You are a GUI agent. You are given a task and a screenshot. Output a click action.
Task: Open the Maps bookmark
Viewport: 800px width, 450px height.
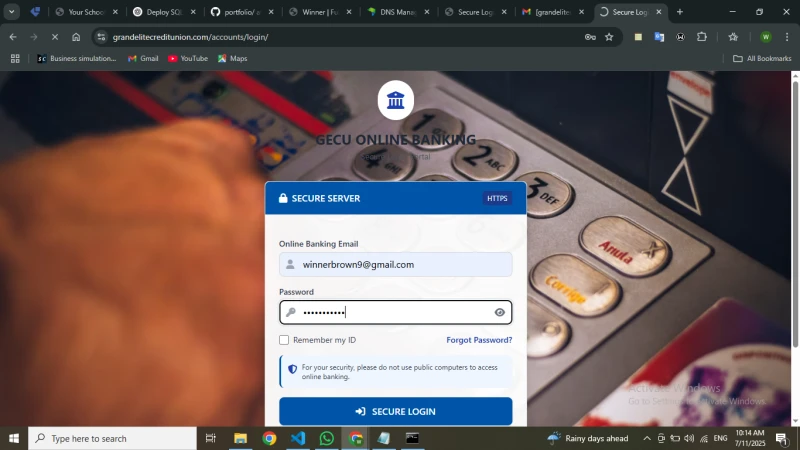(x=233, y=59)
